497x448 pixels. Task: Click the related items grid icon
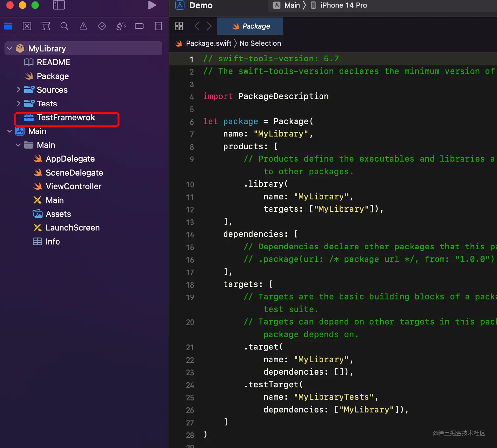(179, 26)
